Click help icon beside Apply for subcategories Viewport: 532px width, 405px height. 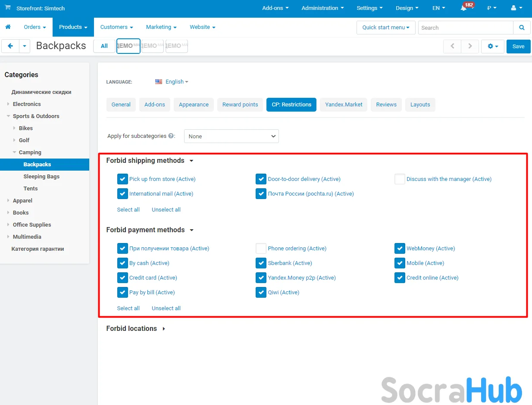tap(171, 136)
